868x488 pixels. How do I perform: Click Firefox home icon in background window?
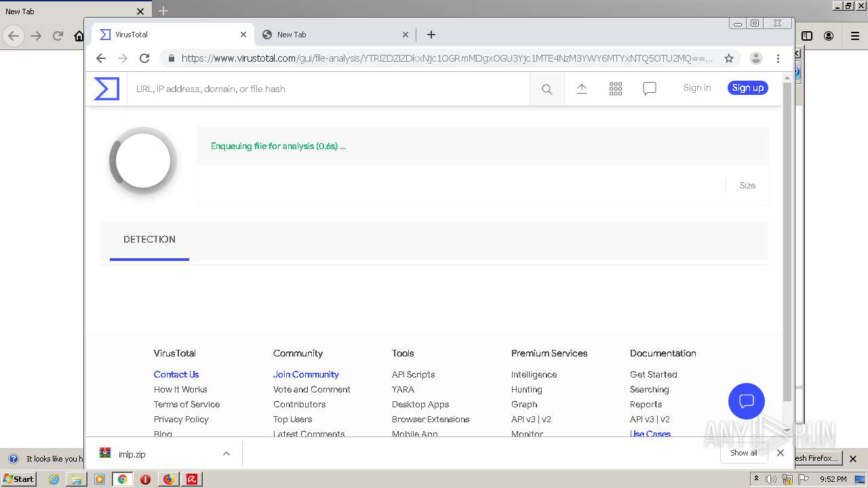click(79, 36)
